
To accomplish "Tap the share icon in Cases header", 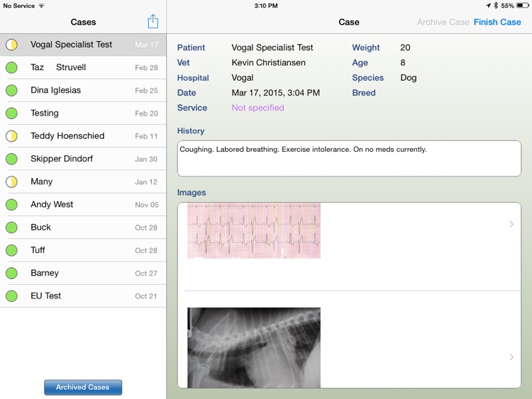I will coord(153,21).
